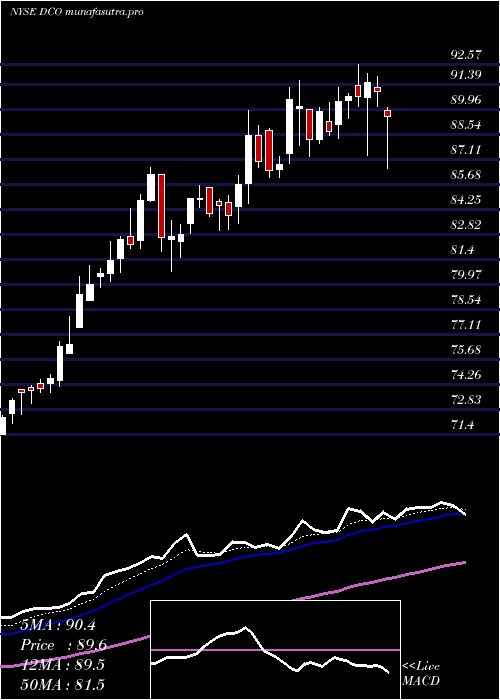Select the 88.54 price axis label

tap(466, 125)
